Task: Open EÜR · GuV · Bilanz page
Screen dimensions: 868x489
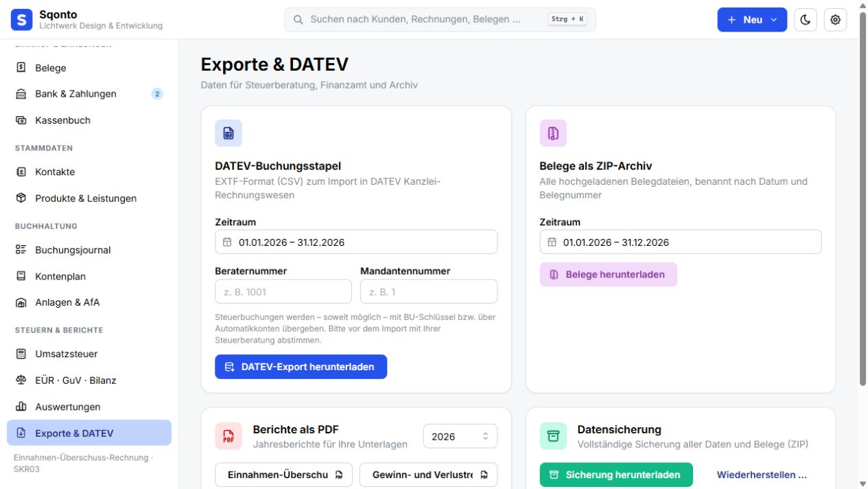Action: pos(89,380)
